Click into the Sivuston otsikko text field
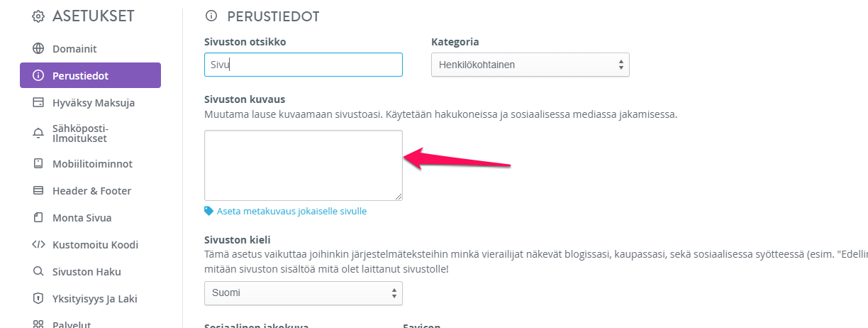The width and height of the screenshot is (868, 328). click(x=304, y=65)
